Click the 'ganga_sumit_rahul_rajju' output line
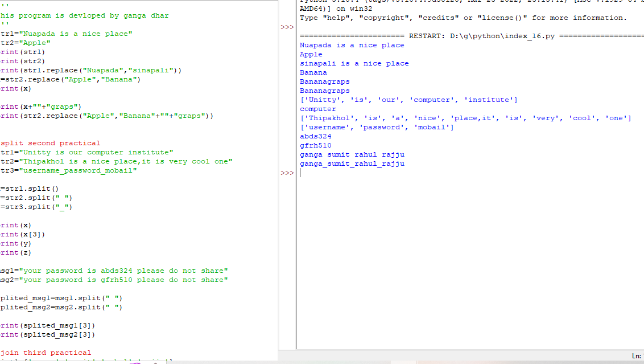 coord(352,163)
